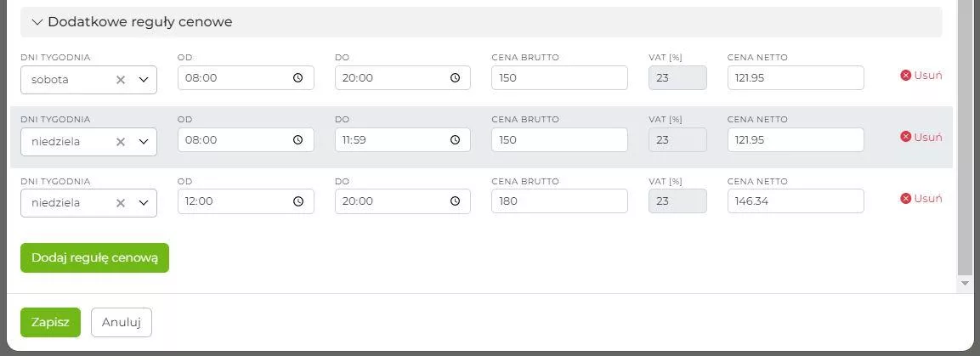The width and height of the screenshot is (980, 356).
Task: Click the gross price field showing 180
Action: pos(559,201)
